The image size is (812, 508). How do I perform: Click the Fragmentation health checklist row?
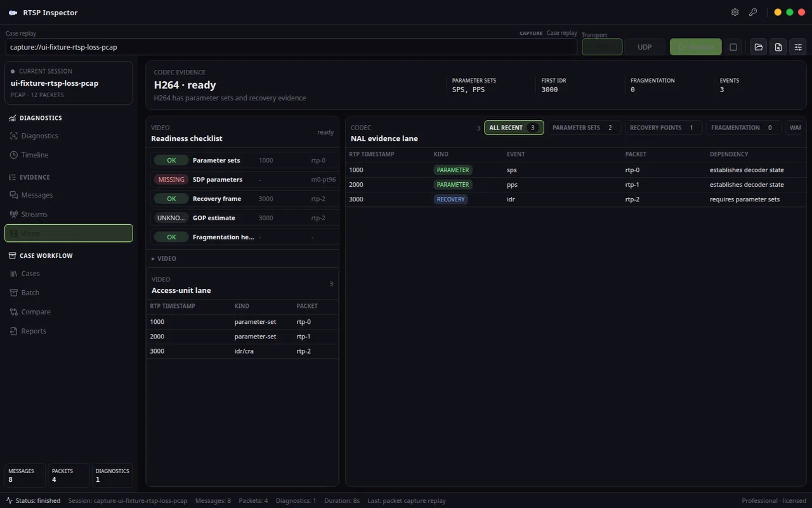click(244, 237)
